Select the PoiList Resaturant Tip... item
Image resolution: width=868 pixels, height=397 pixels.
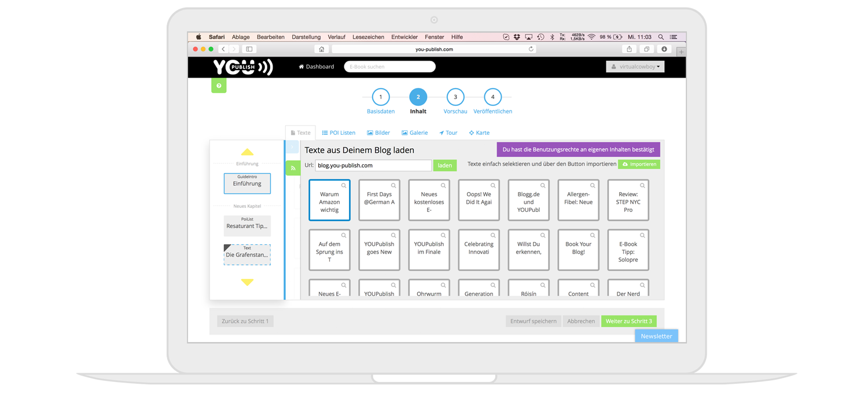pyautogui.click(x=247, y=226)
